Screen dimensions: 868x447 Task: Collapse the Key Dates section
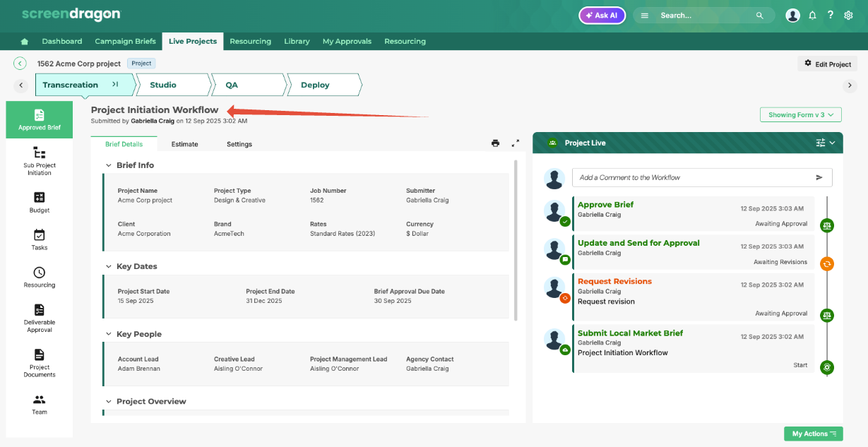[x=109, y=266]
